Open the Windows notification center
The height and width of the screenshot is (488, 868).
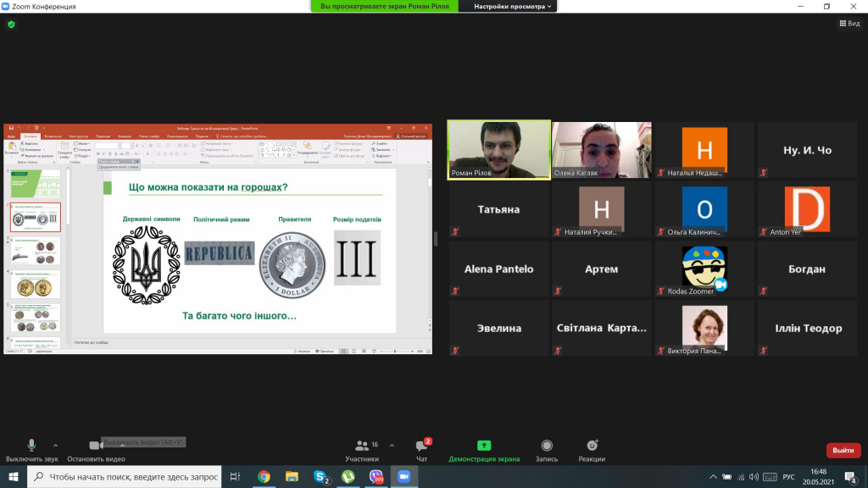(851, 477)
